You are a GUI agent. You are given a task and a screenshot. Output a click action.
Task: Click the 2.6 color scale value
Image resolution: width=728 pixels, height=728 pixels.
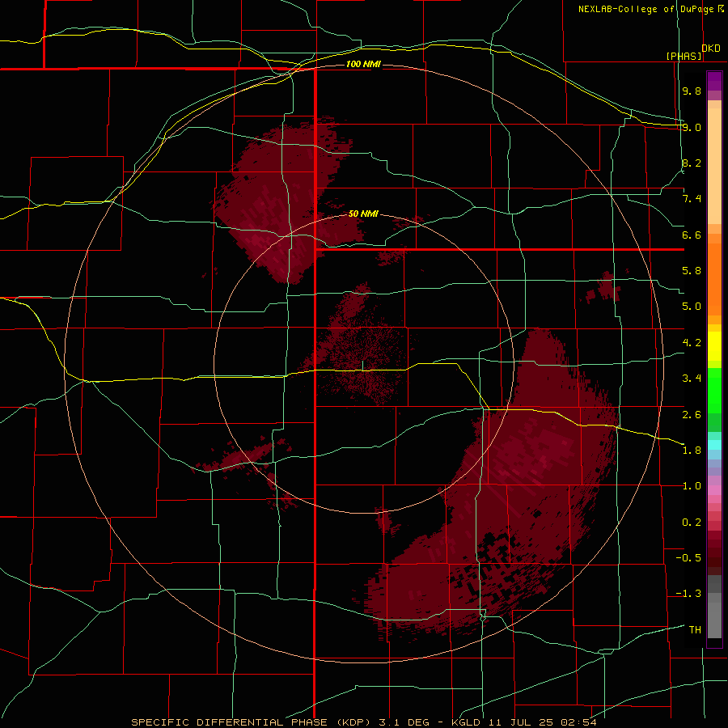tap(692, 415)
